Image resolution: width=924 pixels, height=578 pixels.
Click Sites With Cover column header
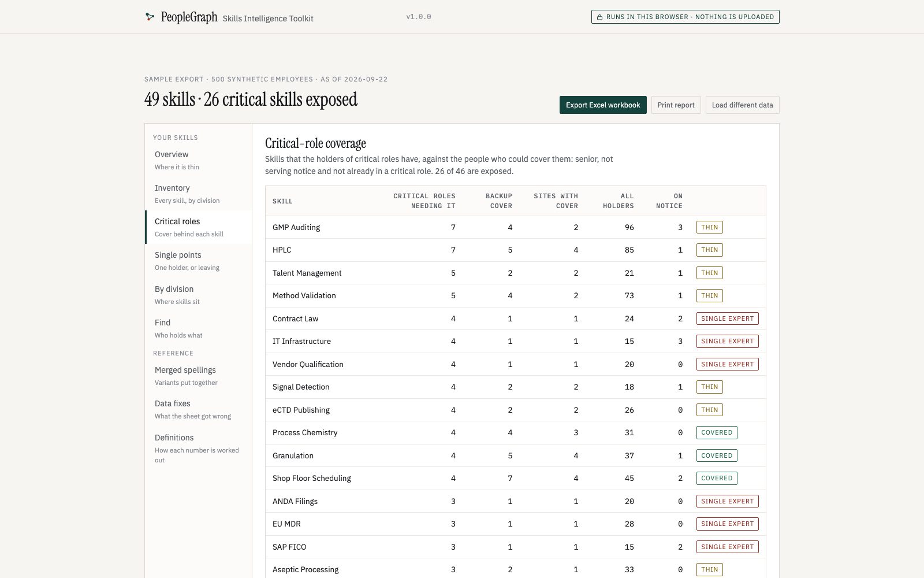(556, 201)
